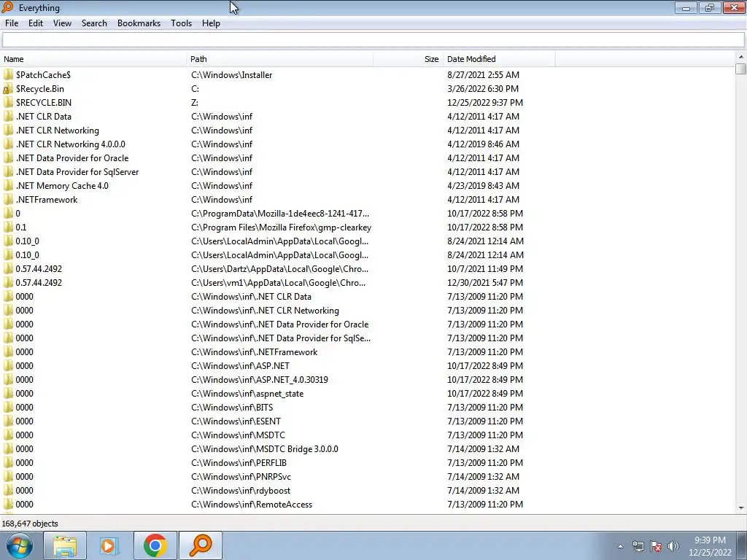The image size is (747, 560).
Task: Select 0000 folder icon in BITS path
Action: coord(8,407)
